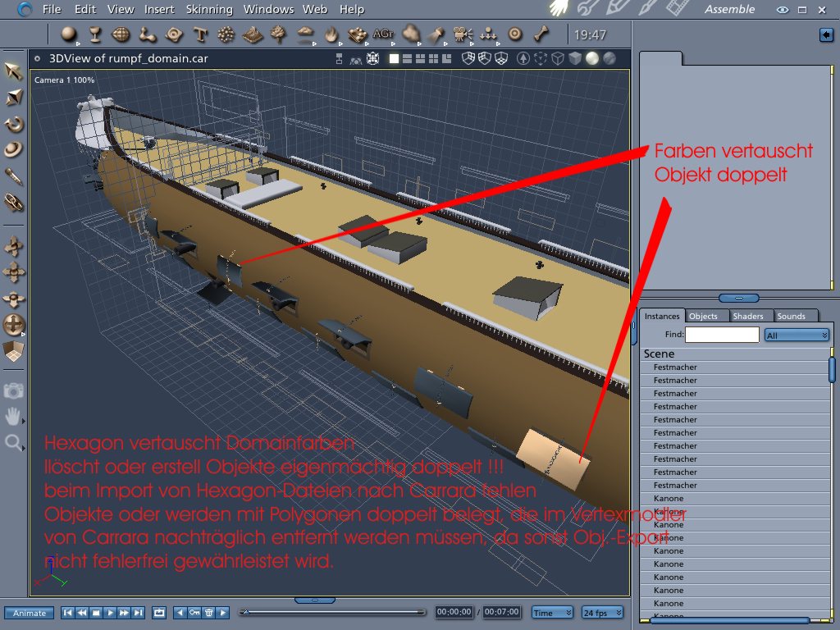The image size is (840, 630).
Task: Choose the Scale tool in the left toolbar
Action: tap(13, 97)
